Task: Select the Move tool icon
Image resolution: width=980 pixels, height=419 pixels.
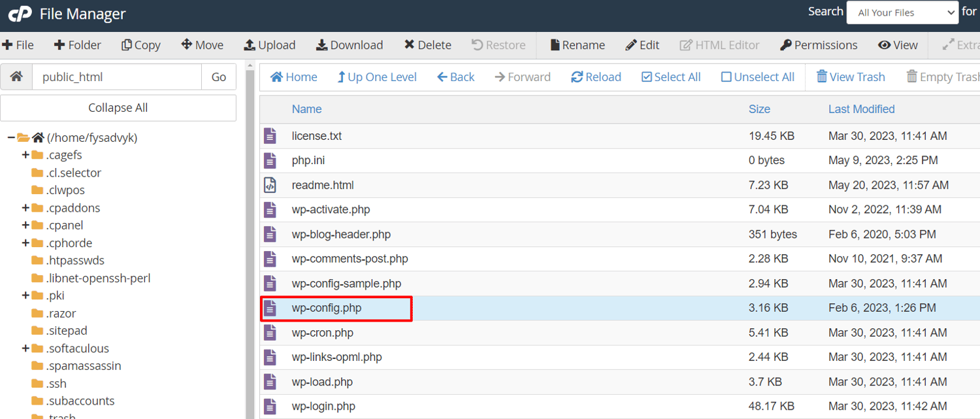Action: coord(202,45)
